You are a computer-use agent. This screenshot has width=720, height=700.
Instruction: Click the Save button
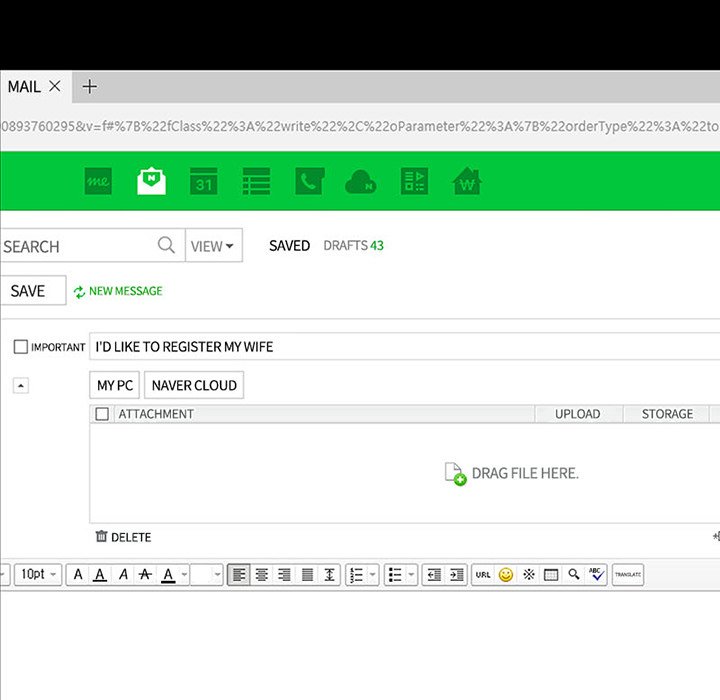[28, 291]
